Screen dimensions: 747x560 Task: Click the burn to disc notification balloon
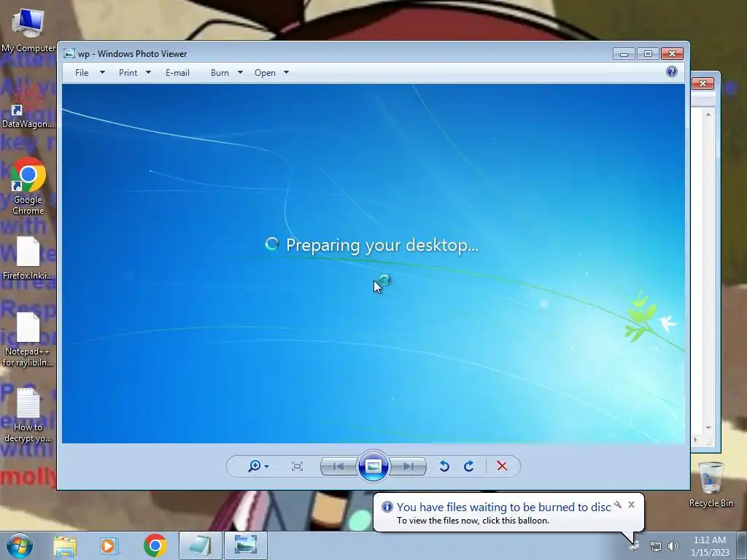(508, 513)
